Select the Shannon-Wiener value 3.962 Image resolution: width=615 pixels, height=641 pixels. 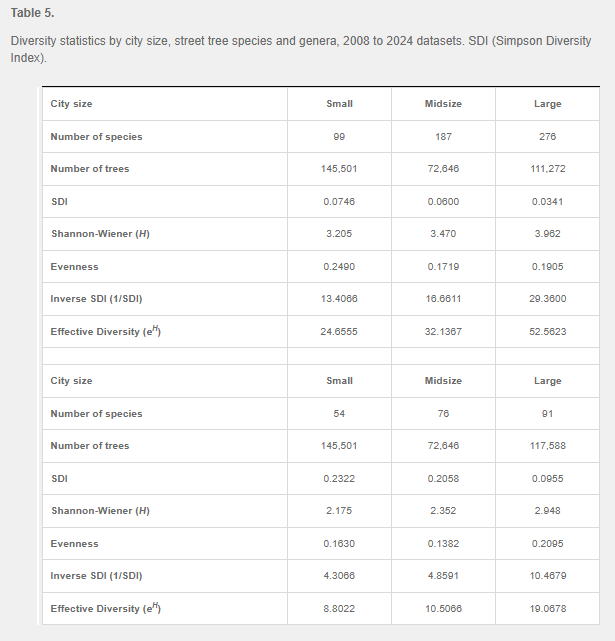pyautogui.click(x=547, y=234)
